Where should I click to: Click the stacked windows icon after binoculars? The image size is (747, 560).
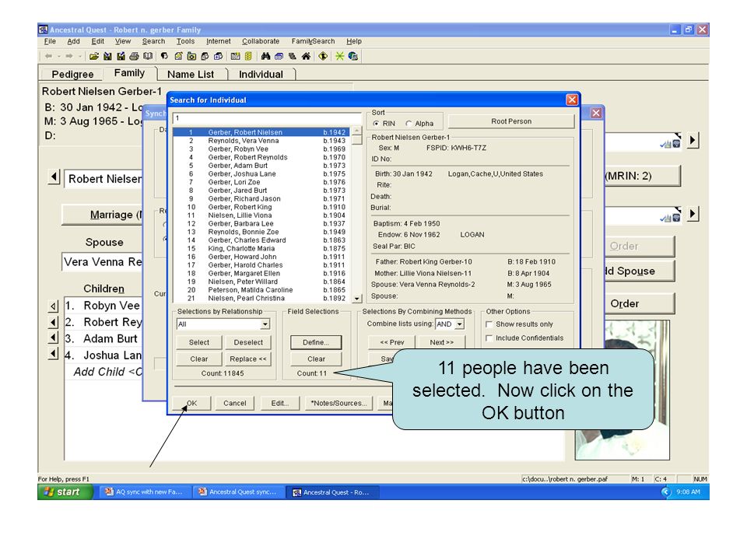279,56
